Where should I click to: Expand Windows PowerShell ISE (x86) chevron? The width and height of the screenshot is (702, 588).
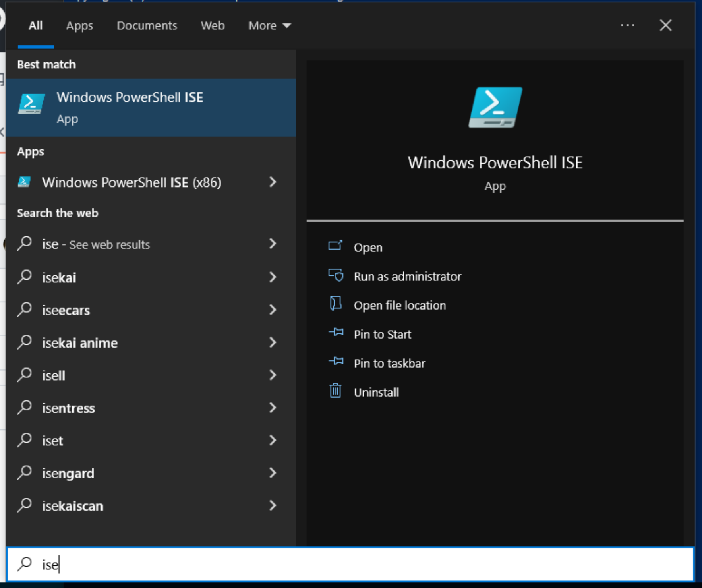273,182
